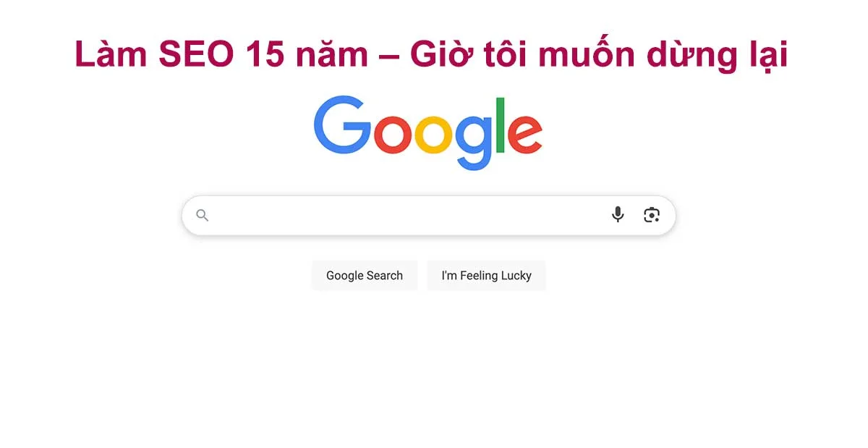Screen dimensions: 868x448
Task: Click the green letter l in the logo
Action: pos(499,124)
